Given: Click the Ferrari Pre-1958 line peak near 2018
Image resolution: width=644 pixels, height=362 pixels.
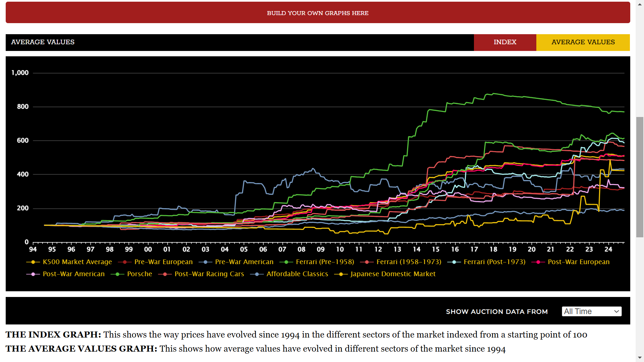Looking at the screenshot, I should [x=493, y=94].
